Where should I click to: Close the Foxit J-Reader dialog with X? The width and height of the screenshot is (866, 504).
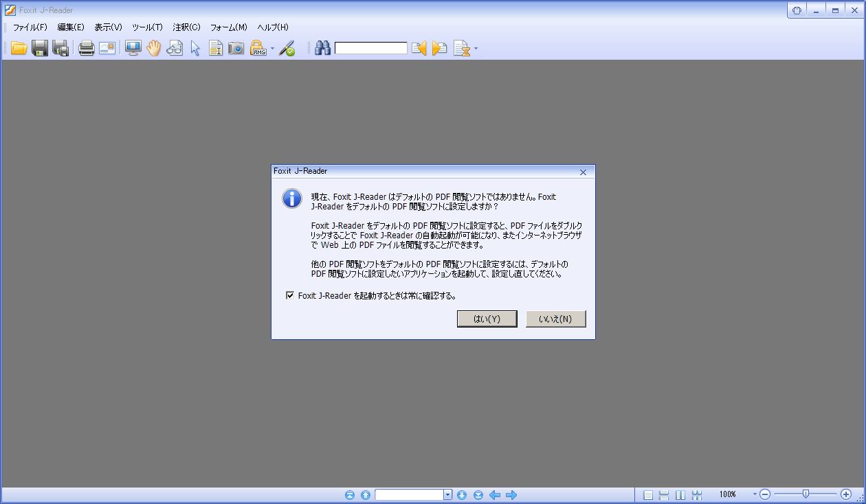[x=583, y=172]
